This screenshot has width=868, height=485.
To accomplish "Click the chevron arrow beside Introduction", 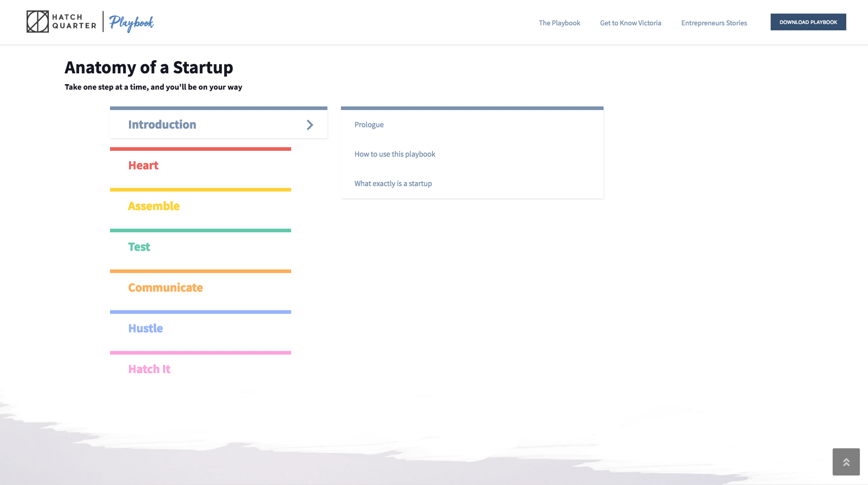I will (x=310, y=125).
